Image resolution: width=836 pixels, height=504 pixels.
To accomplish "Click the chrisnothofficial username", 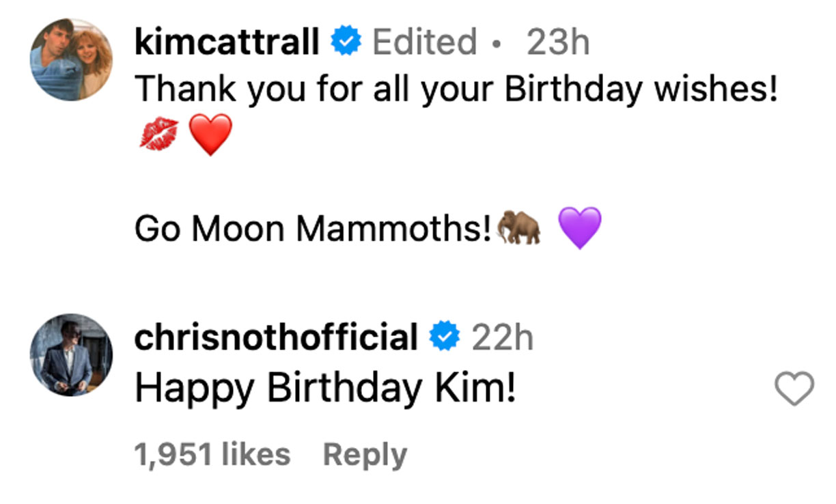I will click(276, 338).
